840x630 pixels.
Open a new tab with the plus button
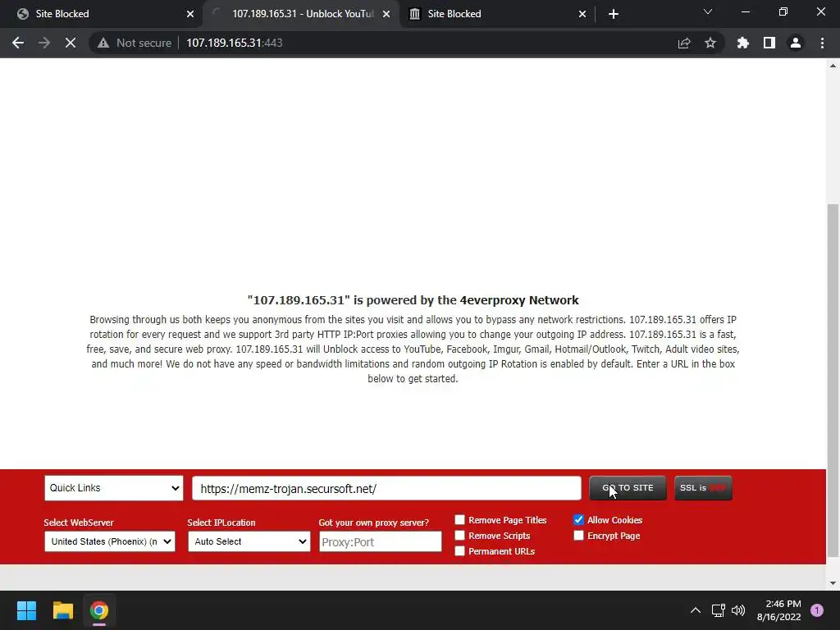[x=614, y=14]
